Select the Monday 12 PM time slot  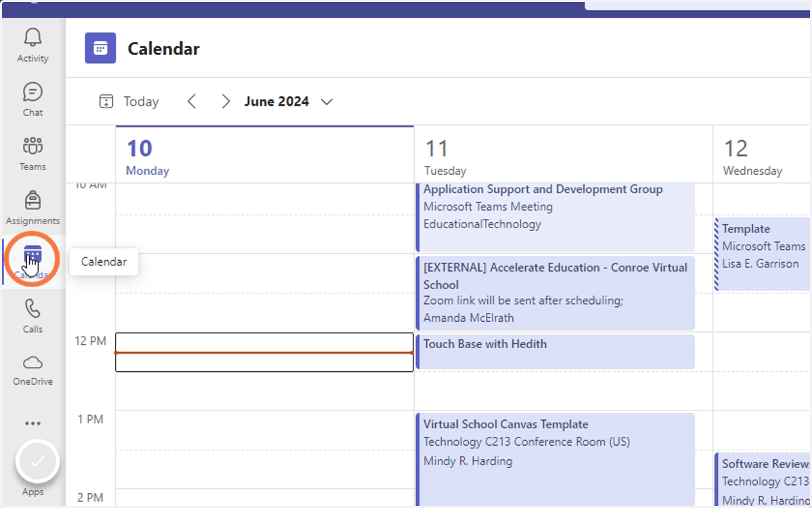pos(265,352)
